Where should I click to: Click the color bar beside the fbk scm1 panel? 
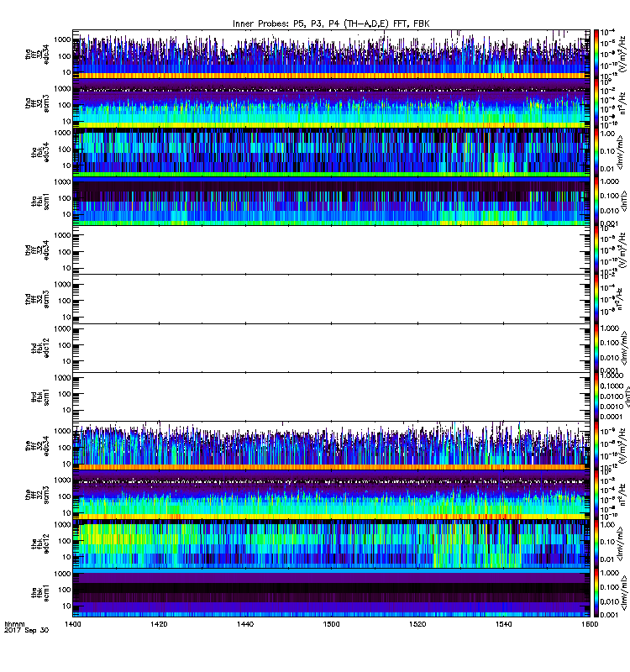point(596,592)
